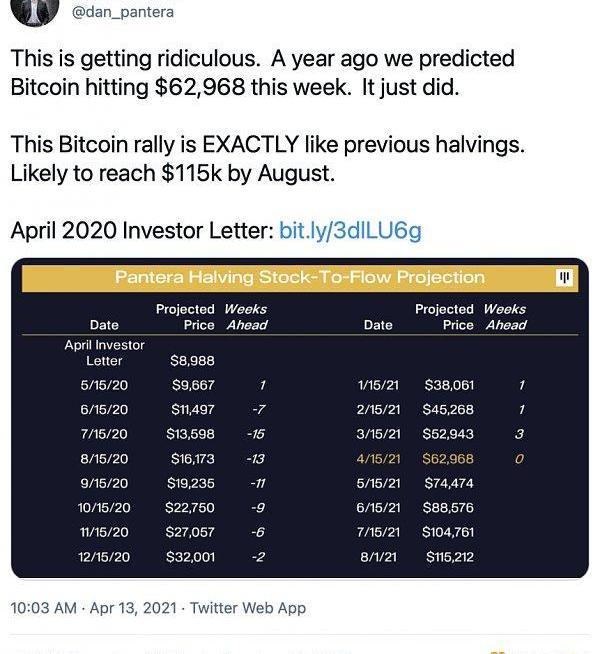The width and height of the screenshot is (600, 654).
Task: Open the profile avatar picture
Action: tap(35, 12)
